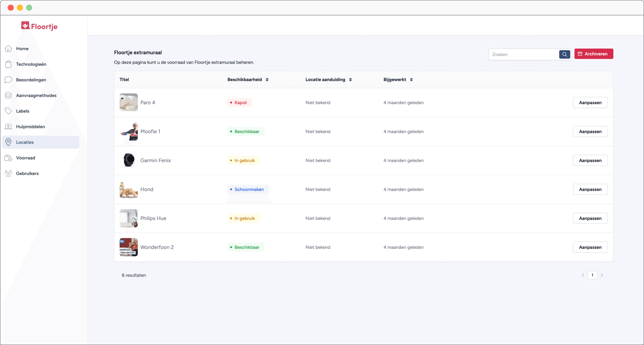Click the Home house icon in sidebar
644x345 pixels.
pyautogui.click(x=8, y=48)
